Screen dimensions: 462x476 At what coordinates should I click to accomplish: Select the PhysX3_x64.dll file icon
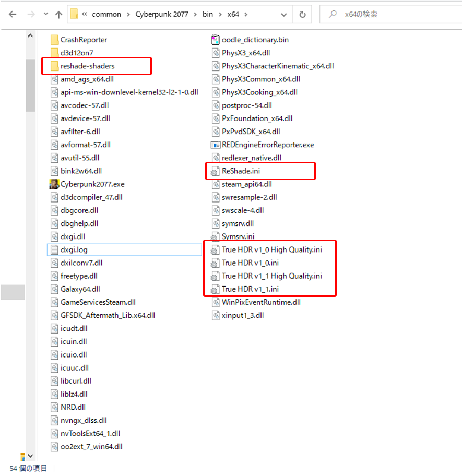216,53
